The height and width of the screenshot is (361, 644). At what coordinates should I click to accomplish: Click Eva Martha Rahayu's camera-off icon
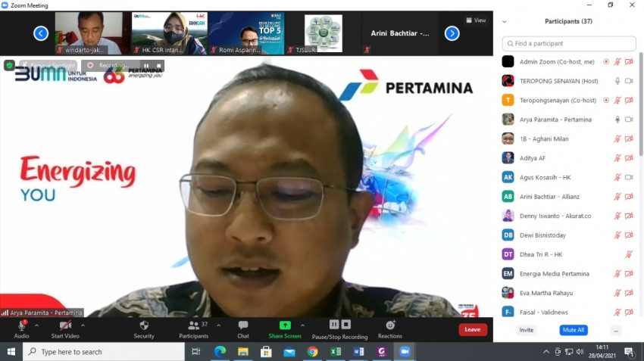pyautogui.click(x=629, y=293)
